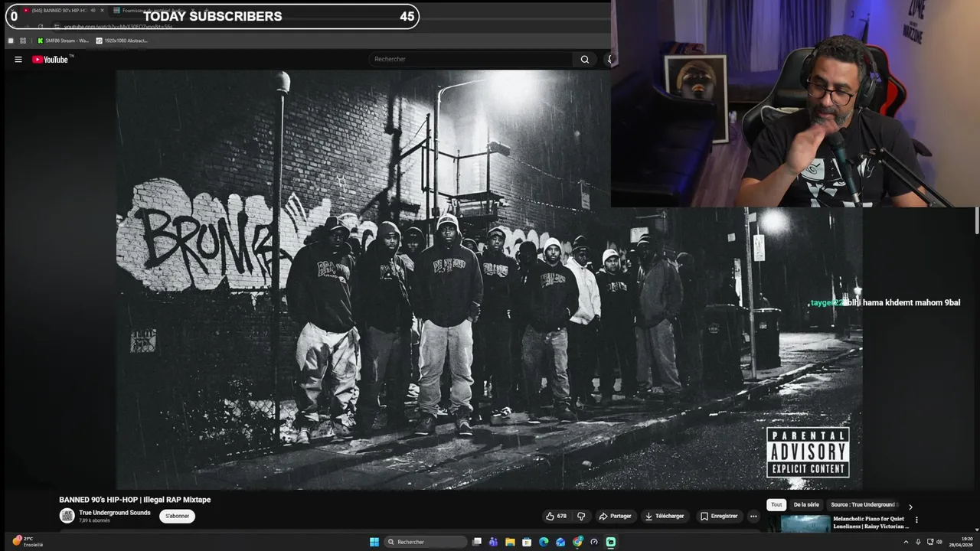Open File Explorer from the taskbar

[510, 542]
